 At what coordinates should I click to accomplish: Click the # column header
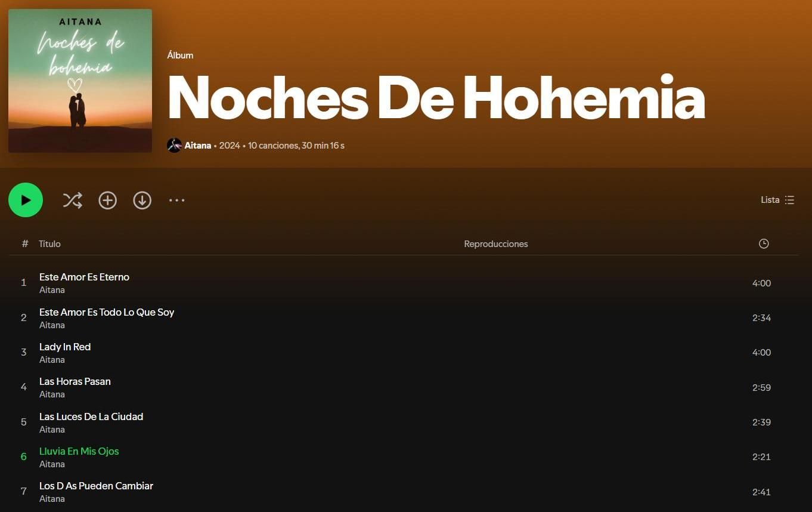[x=25, y=243]
